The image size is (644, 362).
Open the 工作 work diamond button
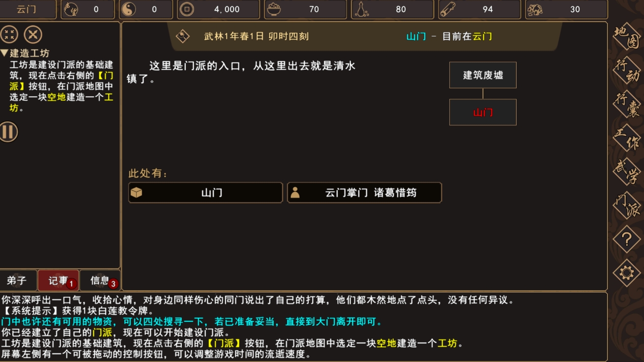[626, 138]
